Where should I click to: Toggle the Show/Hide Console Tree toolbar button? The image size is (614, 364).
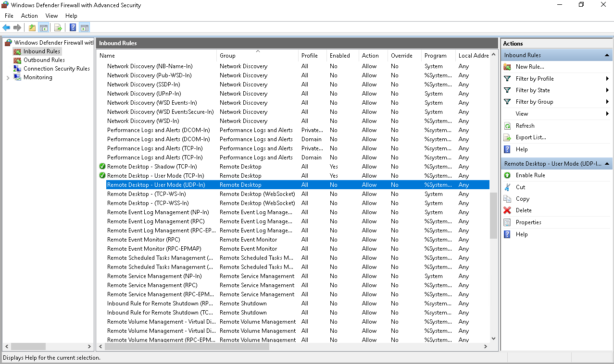click(x=44, y=27)
